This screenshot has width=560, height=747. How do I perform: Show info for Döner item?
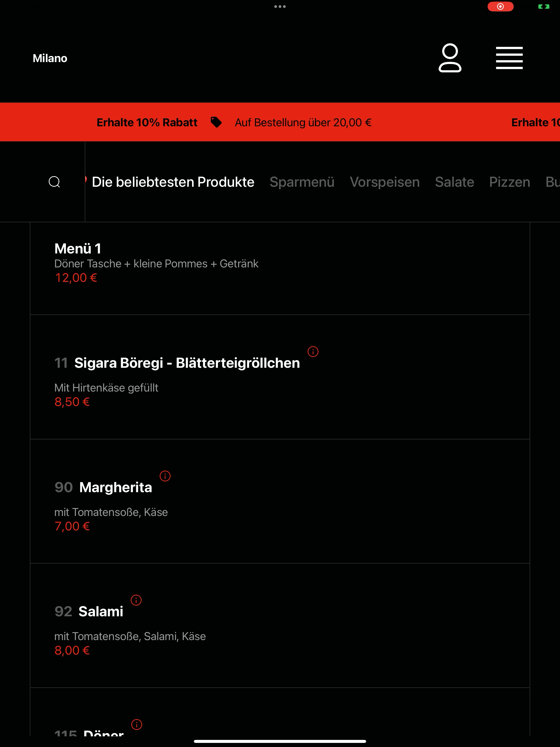point(136,724)
